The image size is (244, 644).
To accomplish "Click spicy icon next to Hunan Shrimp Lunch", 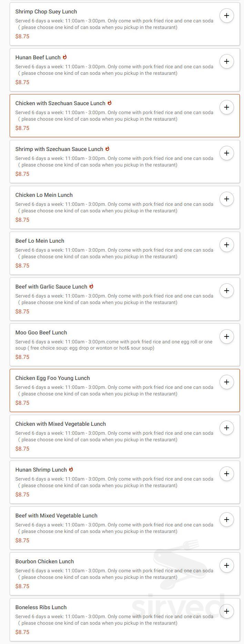I will point(71,469).
